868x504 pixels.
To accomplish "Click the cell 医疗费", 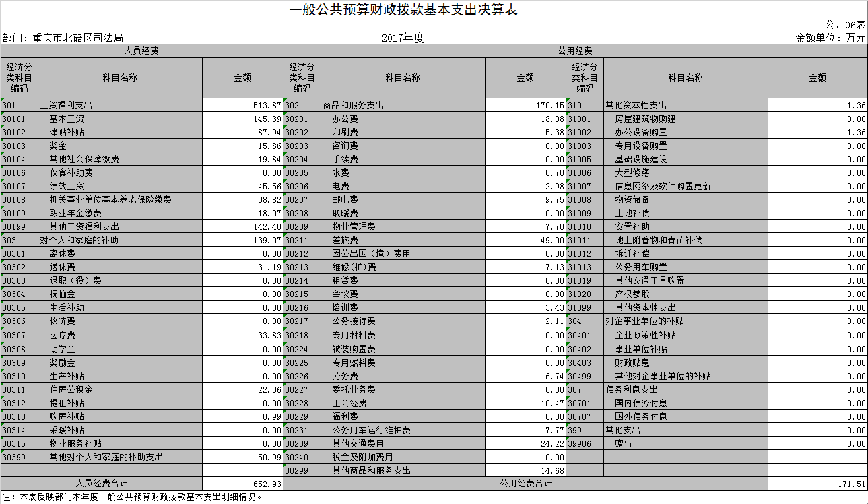I will (x=121, y=336).
